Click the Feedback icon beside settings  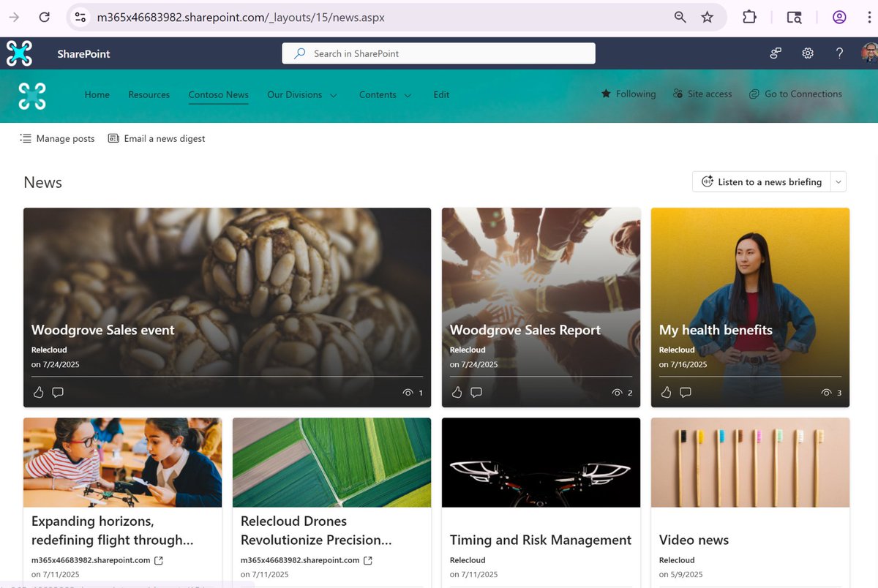(775, 53)
